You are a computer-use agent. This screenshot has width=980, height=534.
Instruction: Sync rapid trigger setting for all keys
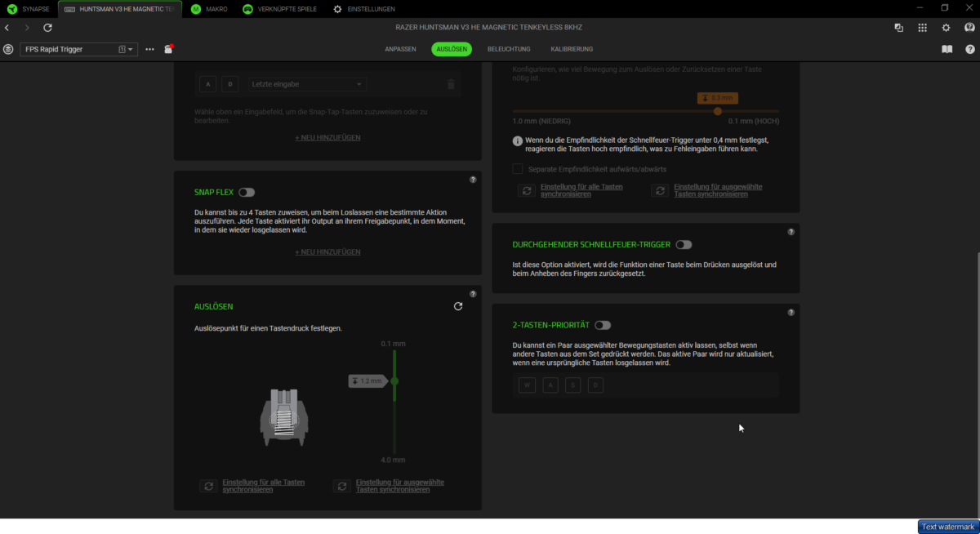581,190
